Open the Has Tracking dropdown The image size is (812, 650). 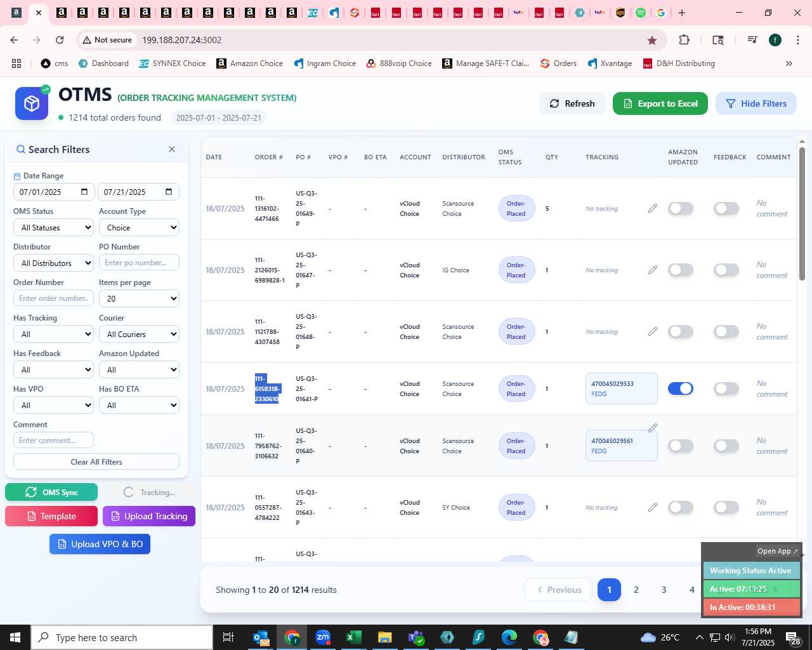[x=53, y=334]
